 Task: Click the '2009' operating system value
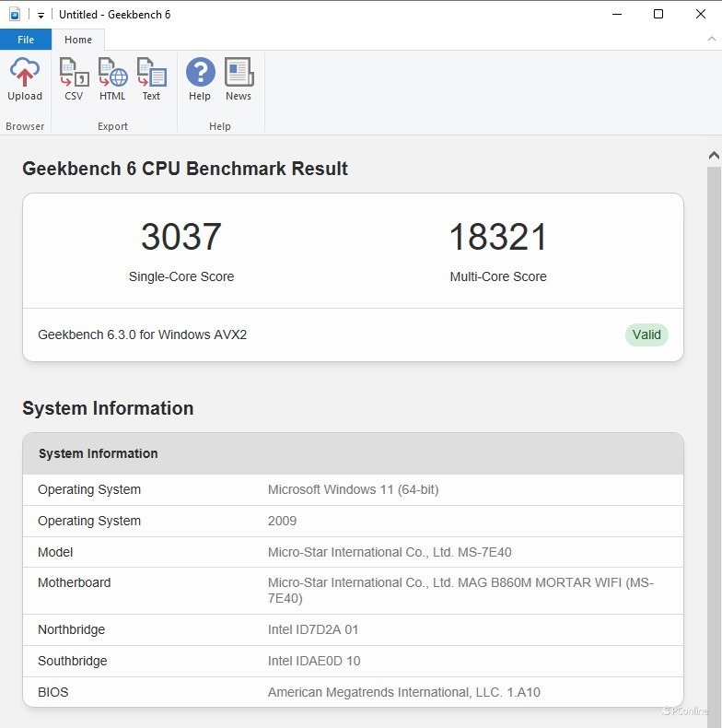point(282,521)
